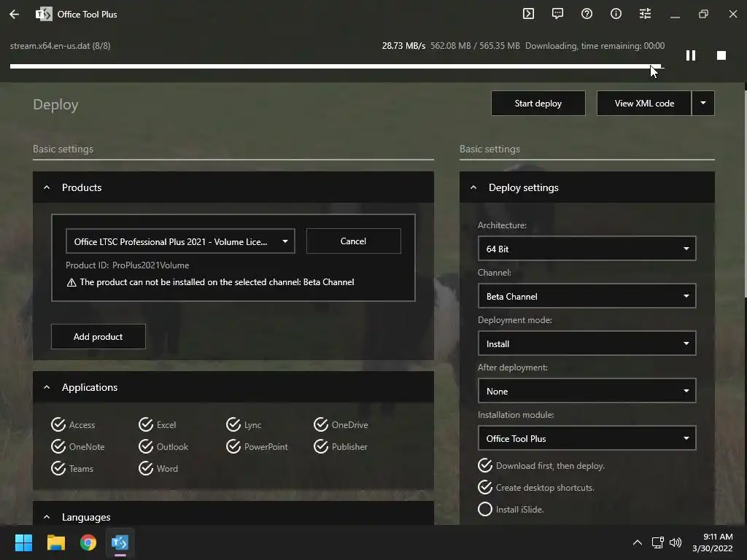Click the Office Tool Plus logo icon

tap(44, 15)
